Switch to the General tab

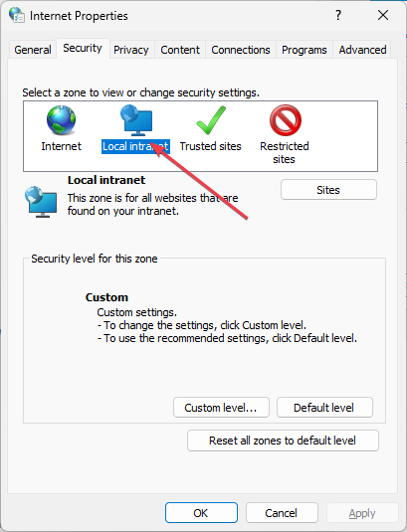(33, 50)
